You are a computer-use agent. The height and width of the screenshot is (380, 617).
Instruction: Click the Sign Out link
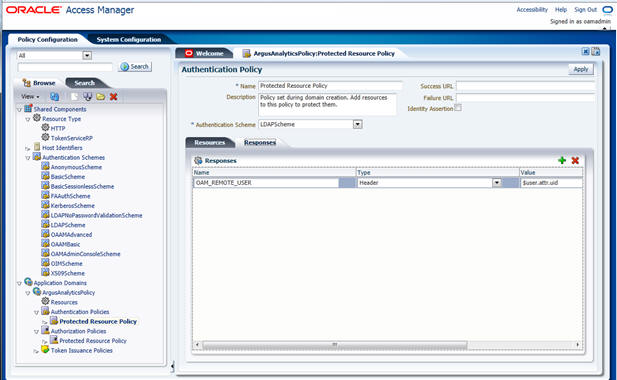(x=585, y=9)
